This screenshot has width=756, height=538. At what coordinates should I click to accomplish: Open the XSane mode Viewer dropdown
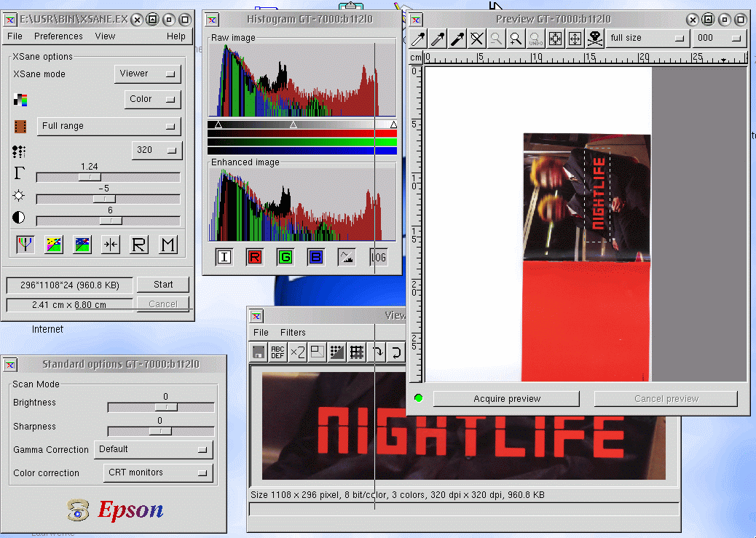(x=148, y=74)
